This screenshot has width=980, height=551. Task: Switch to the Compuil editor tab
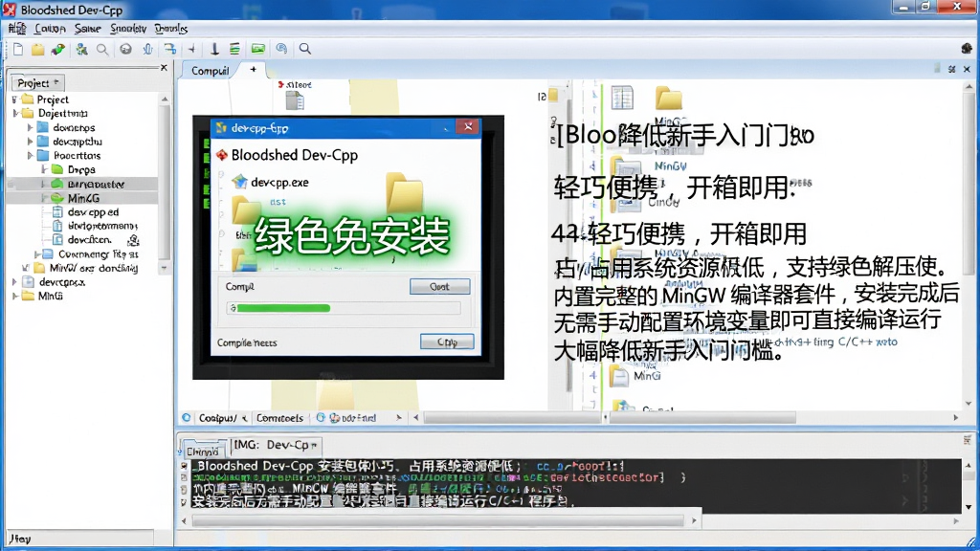tap(210, 71)
